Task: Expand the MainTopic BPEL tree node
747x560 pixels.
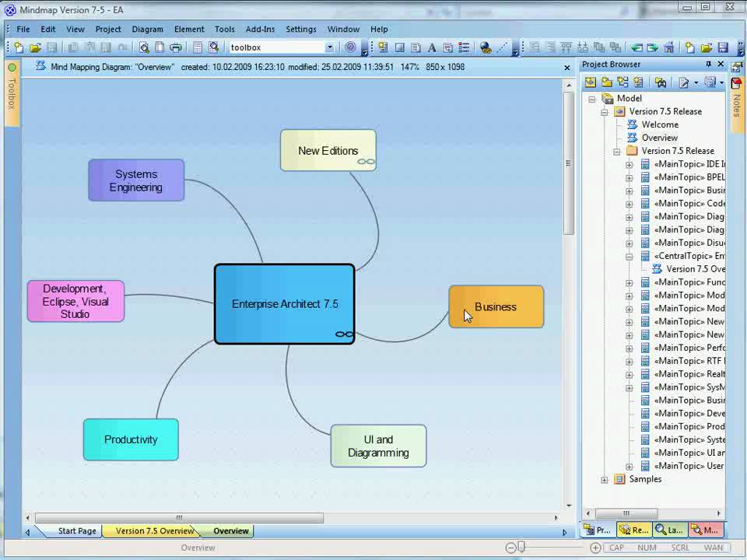Action: [630, 178]
